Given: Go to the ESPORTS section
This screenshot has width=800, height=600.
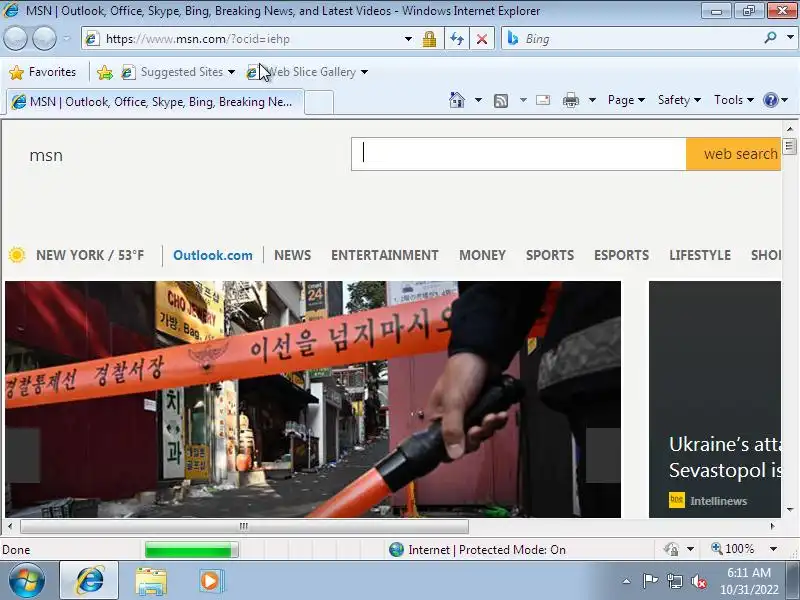Looking at the screenshot, I should point(621,255).
